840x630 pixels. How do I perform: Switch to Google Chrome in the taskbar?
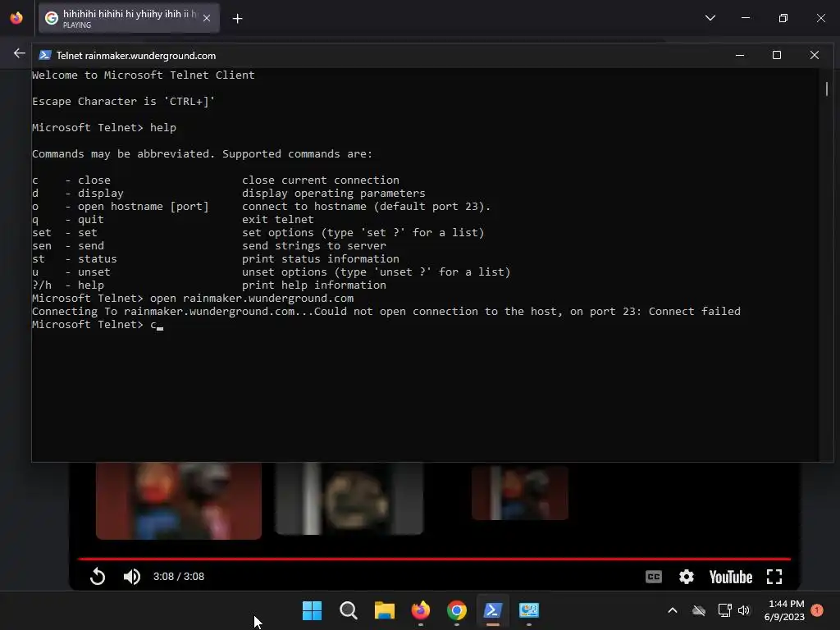pyautogui.click(x=456, y=610)
